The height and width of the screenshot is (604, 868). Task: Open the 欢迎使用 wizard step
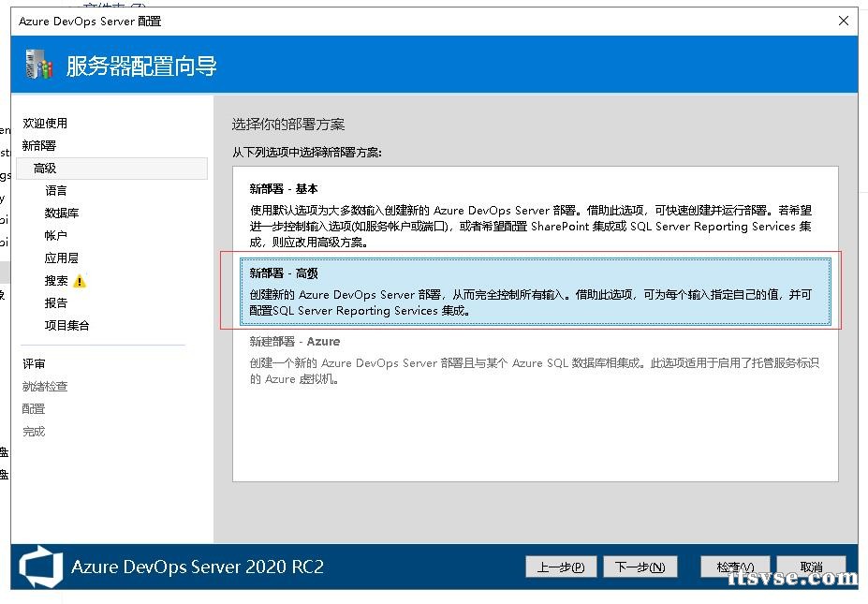point(45,124)
